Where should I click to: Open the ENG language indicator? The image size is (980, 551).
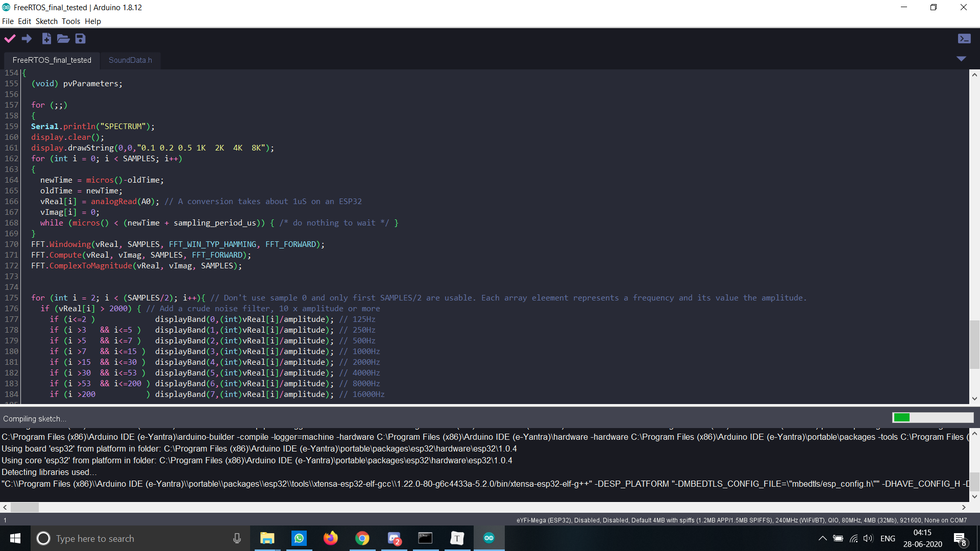click(888, 538)
